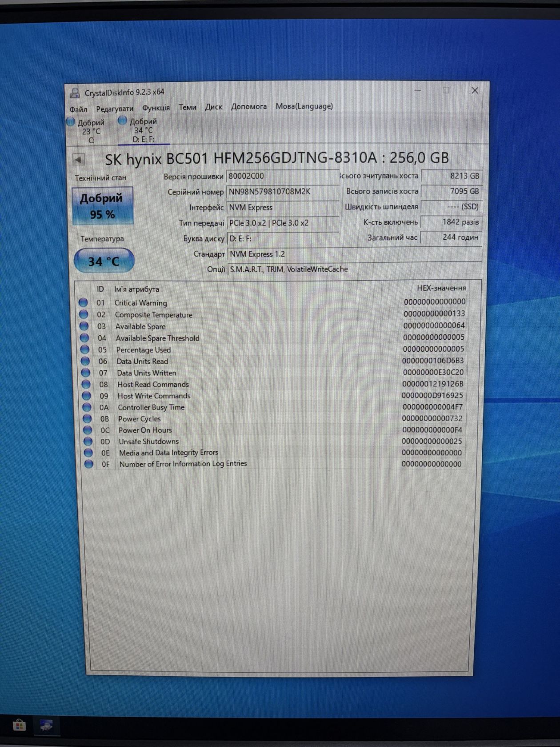Click status circle for Power Cycles
The height and width of the screenshot is (747, 560).
tap(87, 419)
